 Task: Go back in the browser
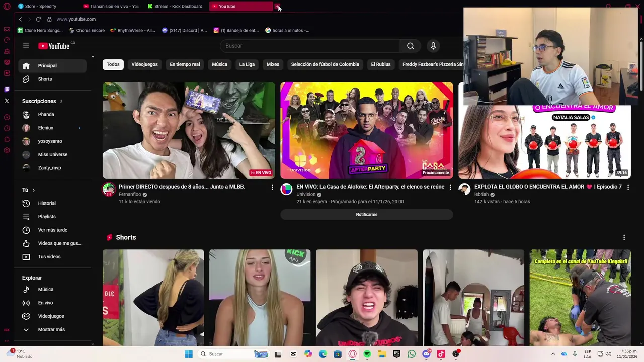[x=20, y=19]
